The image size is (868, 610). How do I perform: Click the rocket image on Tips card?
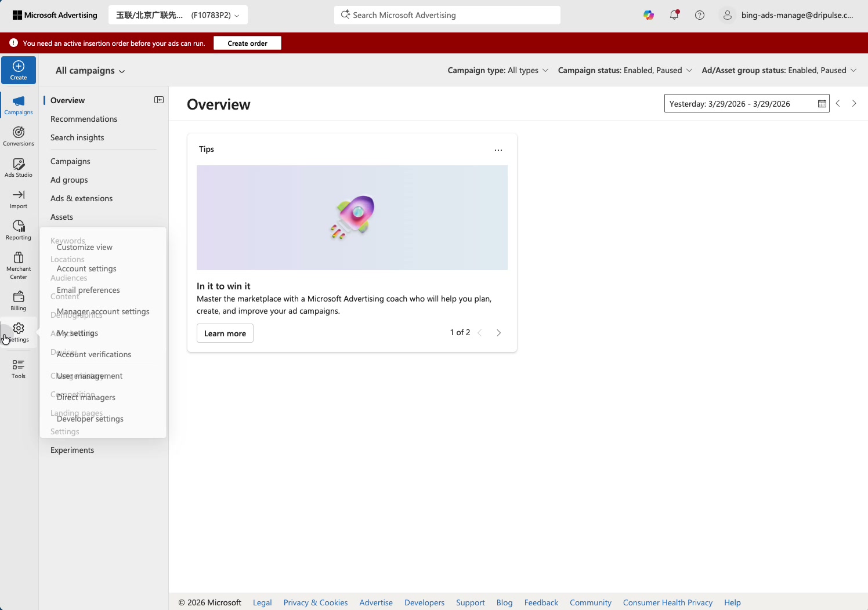[352, 217]
